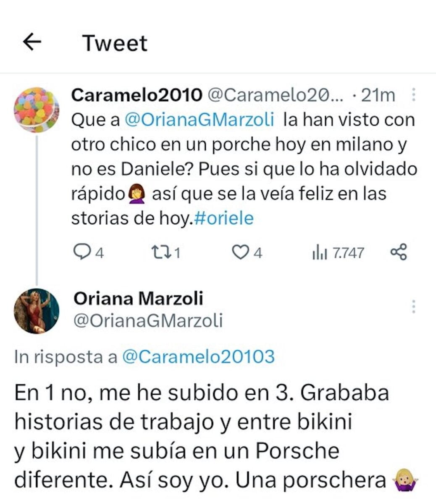
Task: Open Oriana Marzoli's profile picture
Action: [x=37, y=311]
